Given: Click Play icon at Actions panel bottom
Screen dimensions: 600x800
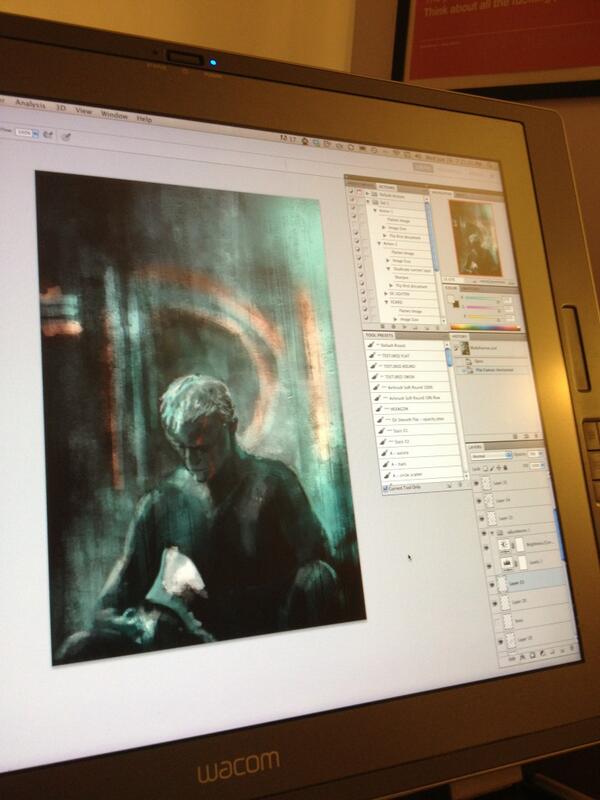Looking at the screenshot, I should (x=404, y=327).
